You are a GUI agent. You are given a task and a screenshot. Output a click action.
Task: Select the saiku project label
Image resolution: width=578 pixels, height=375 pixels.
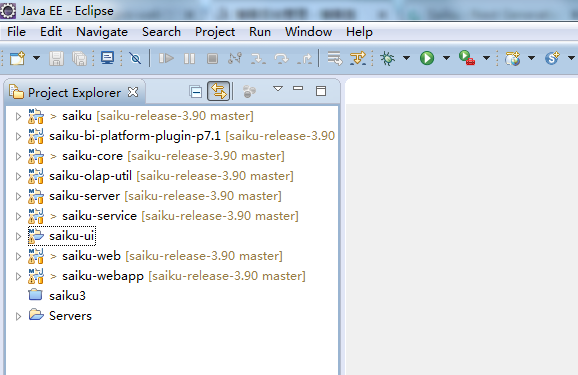77,116
